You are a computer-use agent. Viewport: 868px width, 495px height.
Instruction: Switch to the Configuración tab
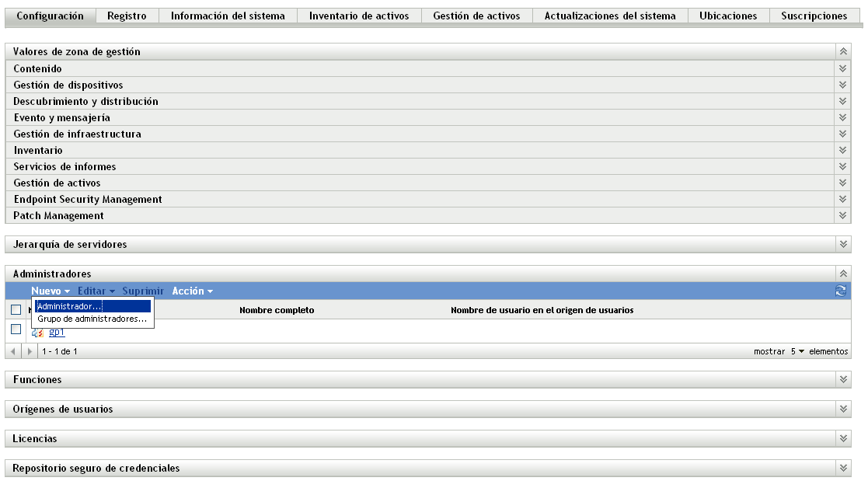[51, 16]
